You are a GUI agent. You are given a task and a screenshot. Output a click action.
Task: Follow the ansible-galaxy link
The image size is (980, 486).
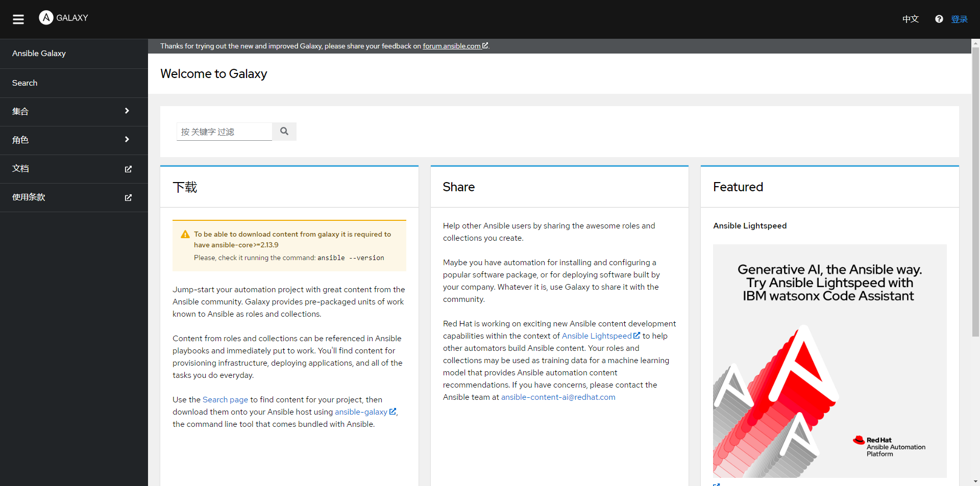coord(361,412)
